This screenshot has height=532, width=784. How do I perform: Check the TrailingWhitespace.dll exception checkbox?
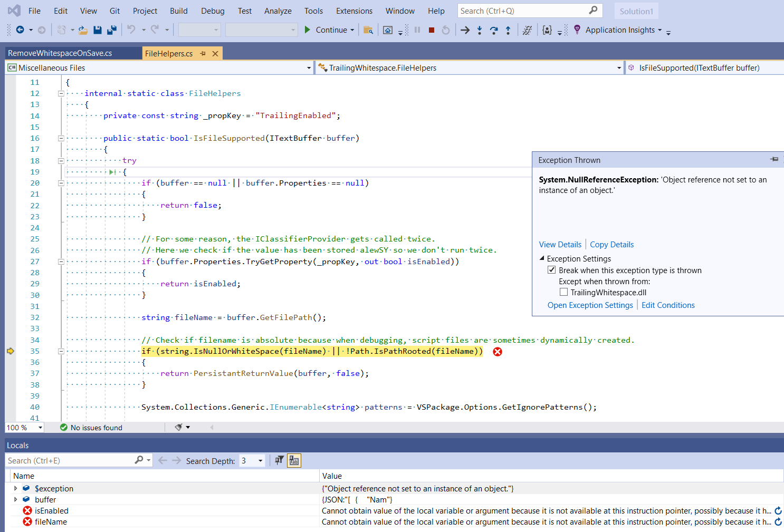(563, 292)
